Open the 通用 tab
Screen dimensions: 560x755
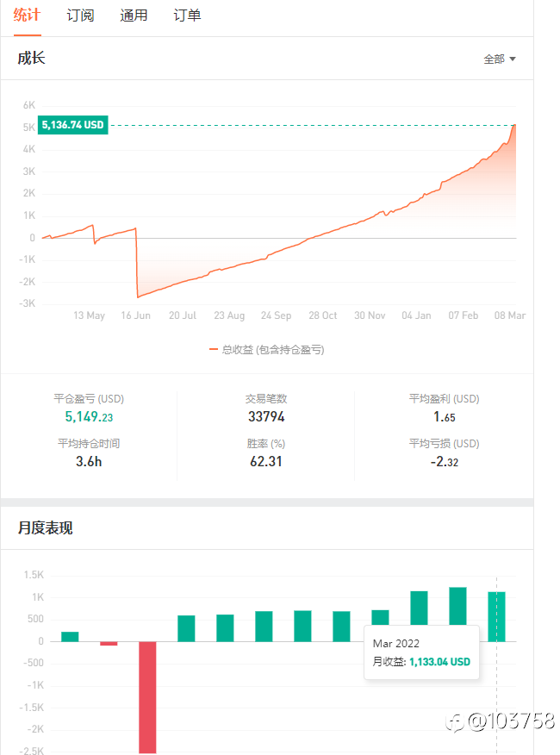[x=134, y=15]
